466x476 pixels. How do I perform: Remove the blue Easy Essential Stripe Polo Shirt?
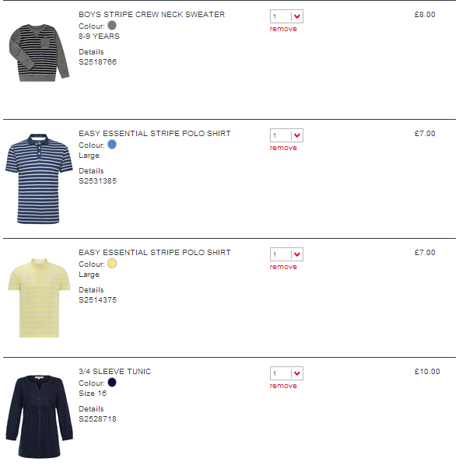click(x=283, y=148)
